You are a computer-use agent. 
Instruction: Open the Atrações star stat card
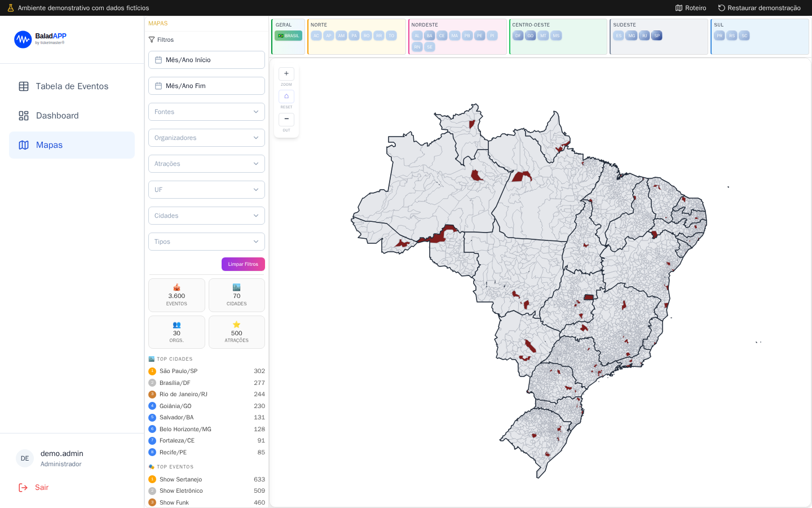[x=237, y=332]
